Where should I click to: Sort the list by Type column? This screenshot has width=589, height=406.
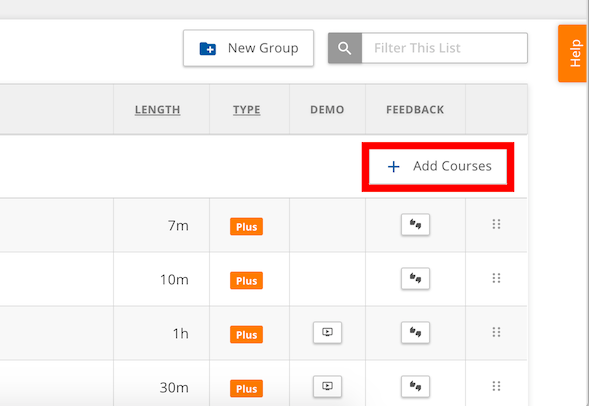pos(246,110)
